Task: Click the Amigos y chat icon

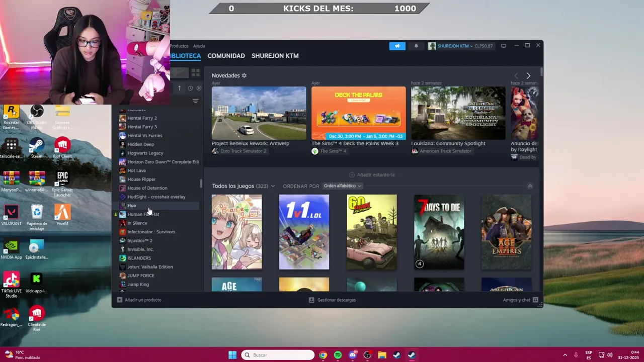Action: pyautogui.click(x=535, y=300)
